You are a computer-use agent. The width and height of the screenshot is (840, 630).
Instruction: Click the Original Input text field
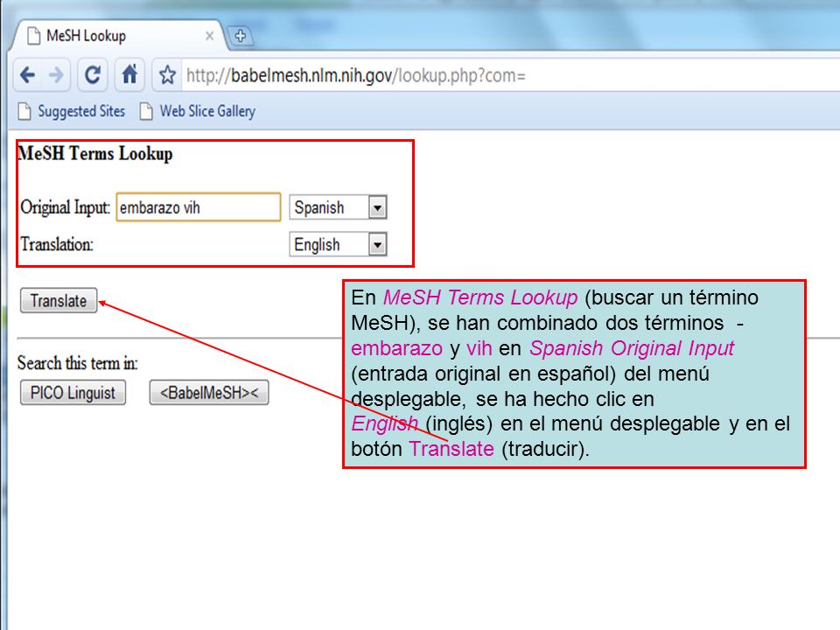199,207
